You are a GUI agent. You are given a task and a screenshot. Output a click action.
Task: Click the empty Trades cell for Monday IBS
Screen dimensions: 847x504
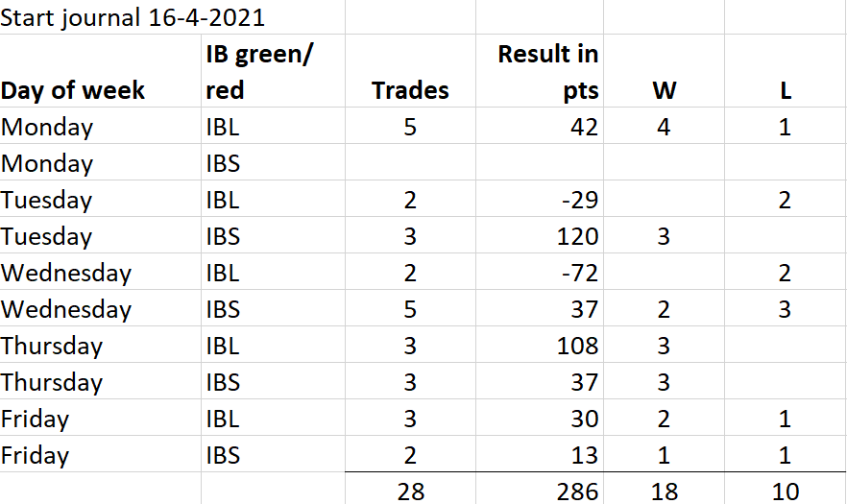[411, 162]
